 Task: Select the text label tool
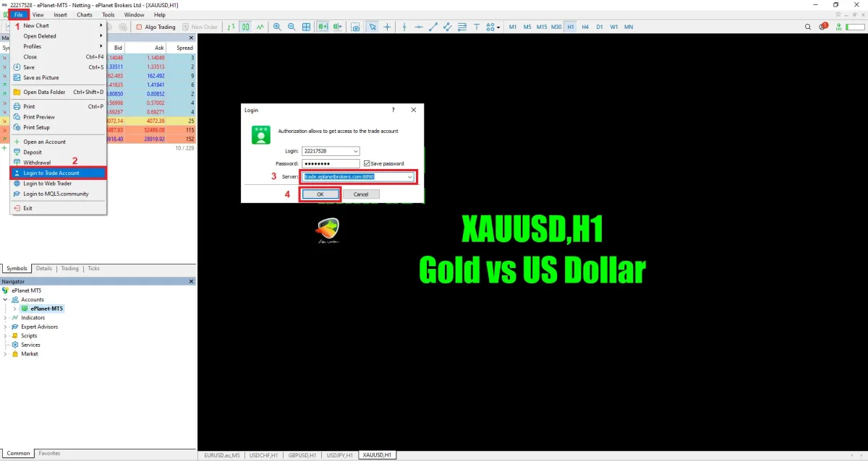pos(477,27)
